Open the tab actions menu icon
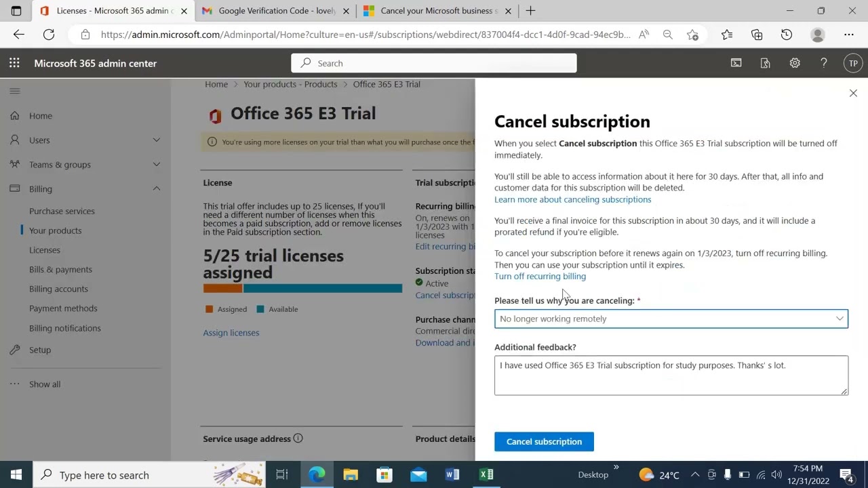This screenshot has width=868, height=488. (x=16, y=11)
